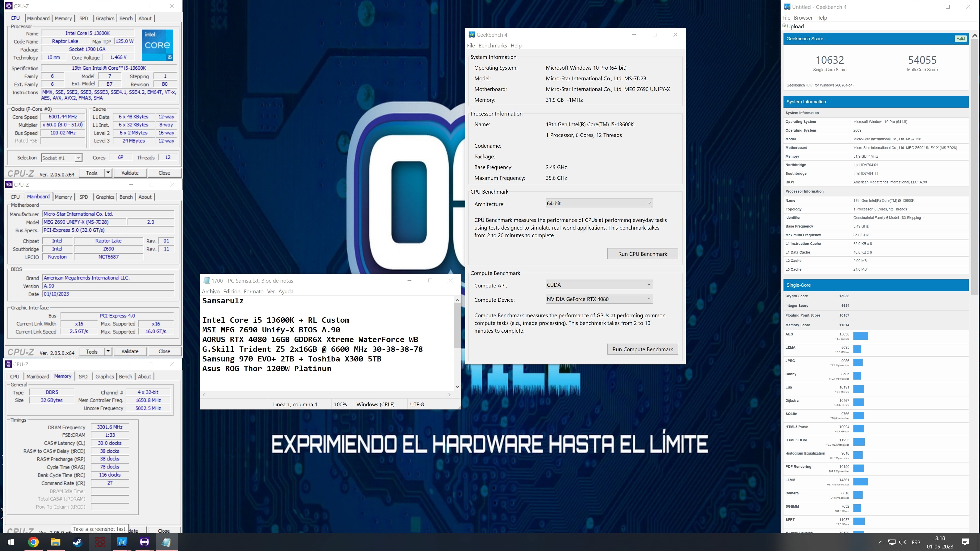Click the taskbar clock showing 3:18
This screenshot has height=551, width=980.
[x=940, y=542]
